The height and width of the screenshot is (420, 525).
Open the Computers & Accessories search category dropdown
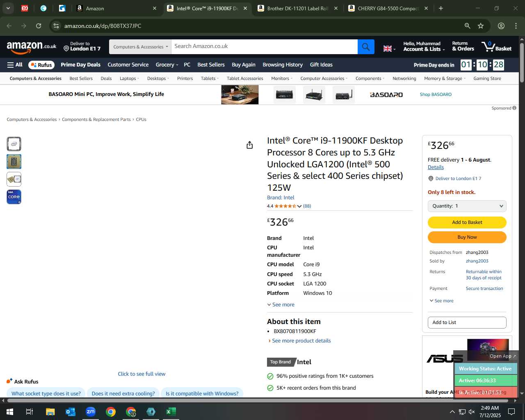coord(140,47)
